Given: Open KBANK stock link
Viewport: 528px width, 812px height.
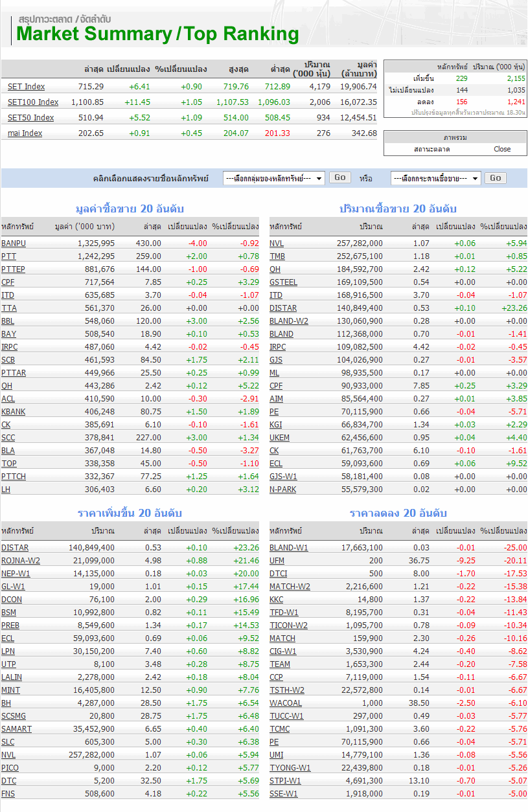Looking at the screenshot, I should tap(12, 412).
